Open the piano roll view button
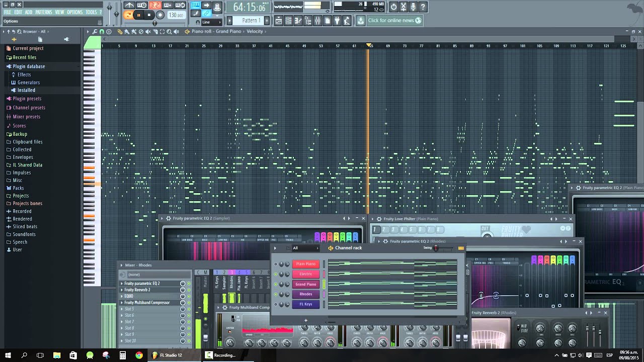The height and width of the screenshot is (362, 644). click(297, 21)
